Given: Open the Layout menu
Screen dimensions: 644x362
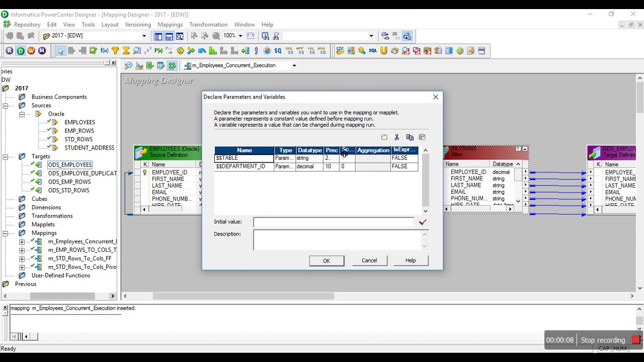Looking at the screenshot, I should [110, 25].
